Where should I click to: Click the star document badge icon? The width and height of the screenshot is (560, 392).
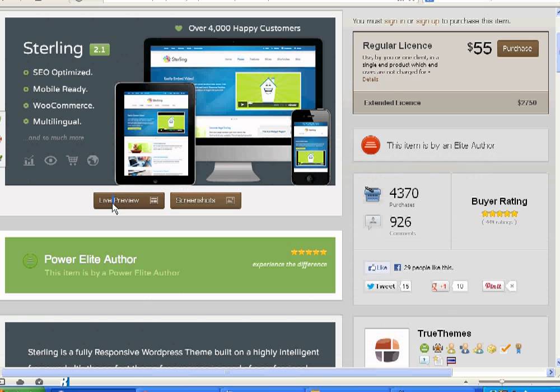pyautogui.click(x=437, y=360)
